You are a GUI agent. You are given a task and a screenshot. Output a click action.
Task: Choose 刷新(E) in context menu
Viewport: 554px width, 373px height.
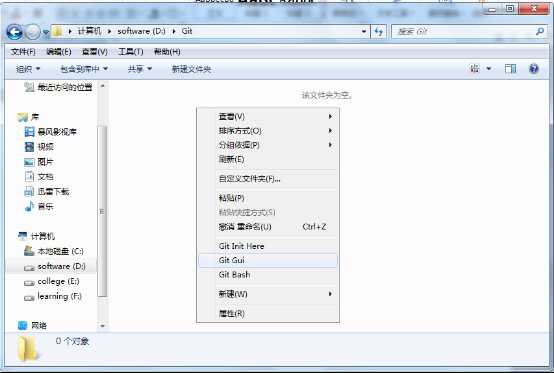click(268, 159)
